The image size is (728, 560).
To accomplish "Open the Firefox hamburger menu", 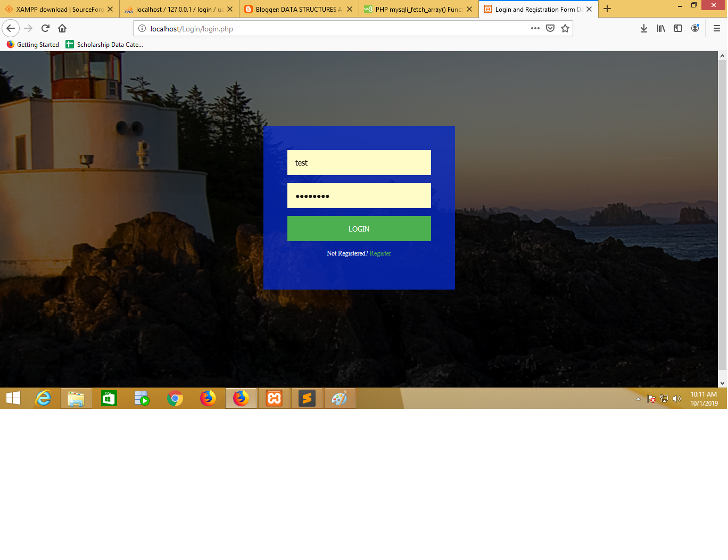I will 716,28.
